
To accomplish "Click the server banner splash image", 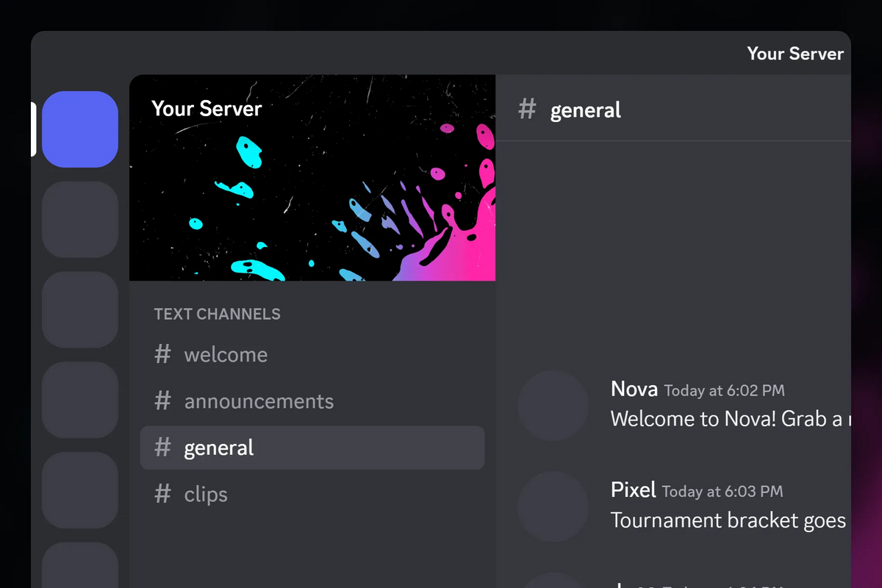I will point(312,178).
